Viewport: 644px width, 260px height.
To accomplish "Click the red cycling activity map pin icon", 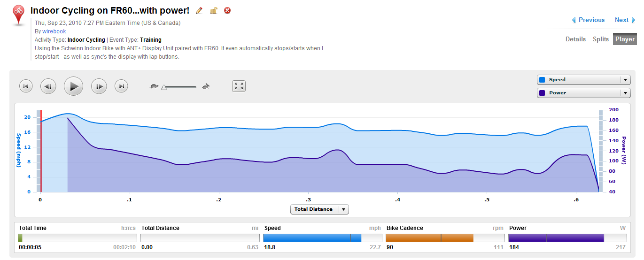I will point(18,15).
